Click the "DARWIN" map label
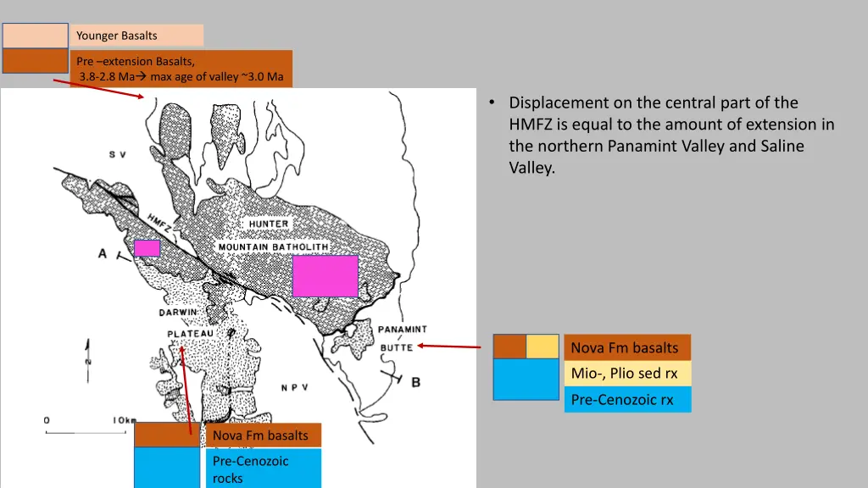This screenshot has height=488, width=868. [x=178, y=312]
